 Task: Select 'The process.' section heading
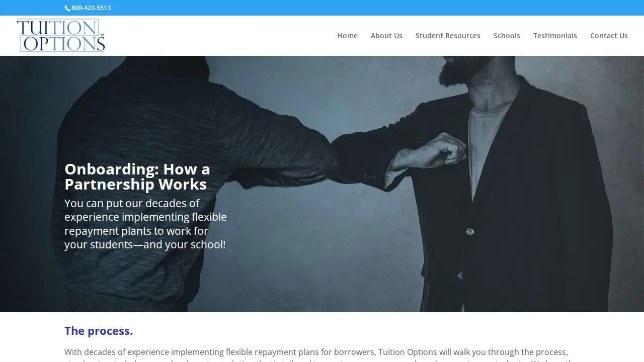coord(99,331)
